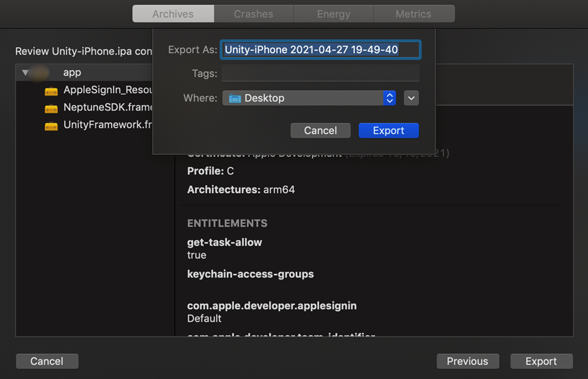Click the Tags input field
Viewport: 588px width, 379px height.
point(321,73)
